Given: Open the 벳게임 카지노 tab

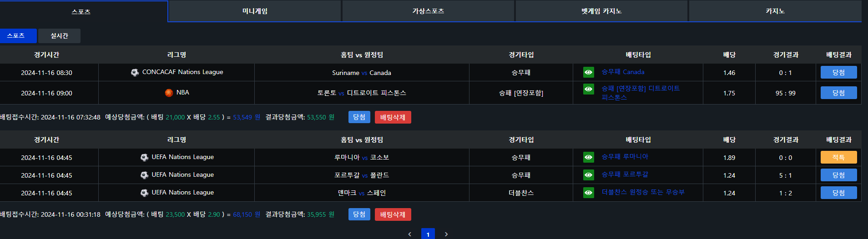Looking at the screenshot, I should pos(601,11).
